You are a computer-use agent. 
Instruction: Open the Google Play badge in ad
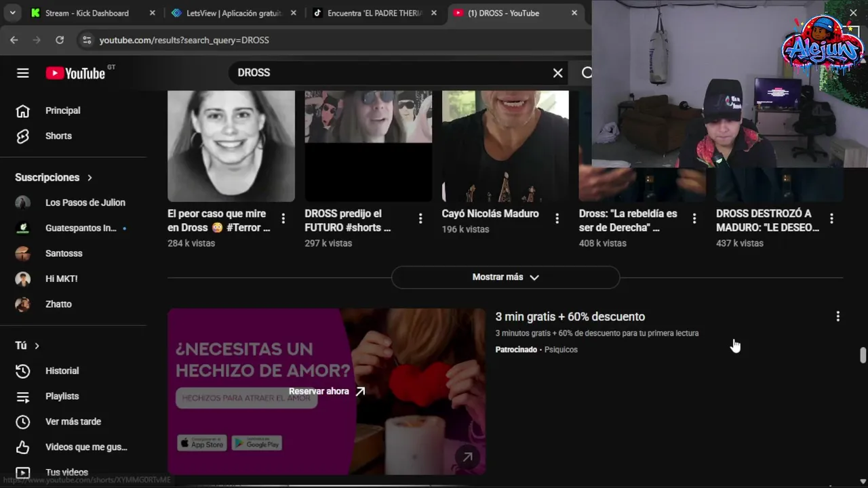coord(257,443)
